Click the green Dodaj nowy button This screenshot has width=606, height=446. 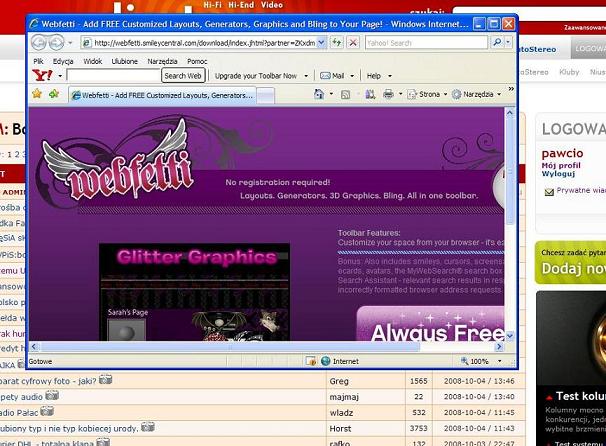click(570, 263)
